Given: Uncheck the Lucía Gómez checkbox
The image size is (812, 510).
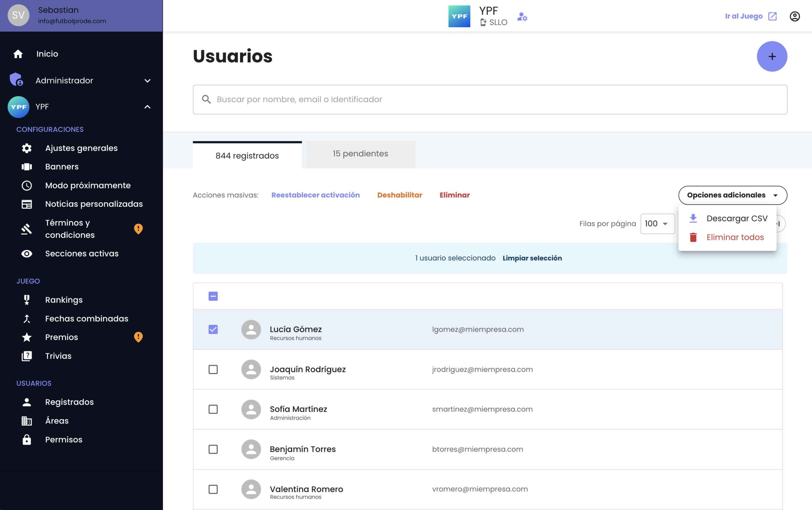Looking at the screenshot, I should (x=213, y=329).
